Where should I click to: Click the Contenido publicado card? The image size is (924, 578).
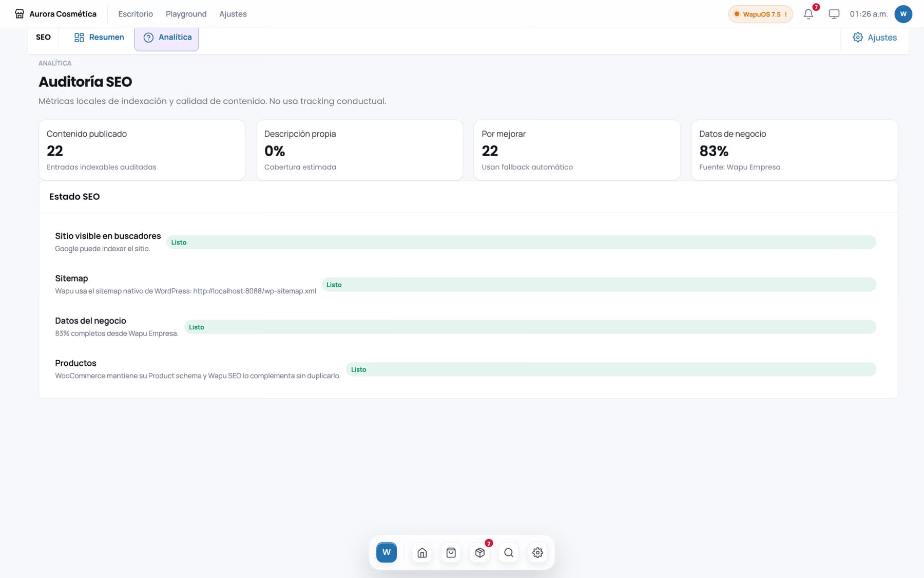coord(142,150)
